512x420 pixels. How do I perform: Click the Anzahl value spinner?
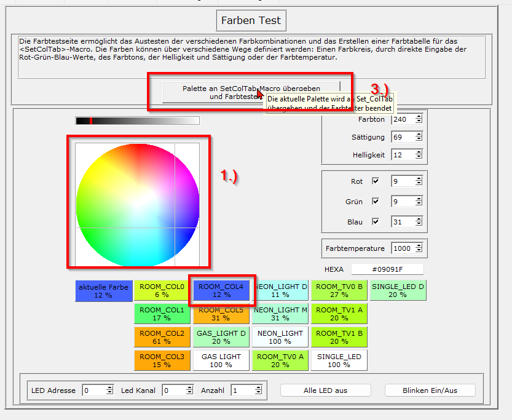[x=243, y=390]
